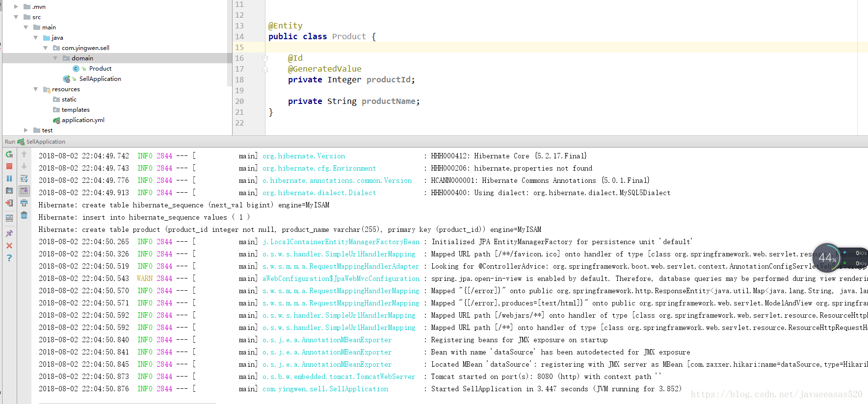The height and width of the screenshot is (404, 868).
Task: Select the src folder label
Action: (37, 17)
